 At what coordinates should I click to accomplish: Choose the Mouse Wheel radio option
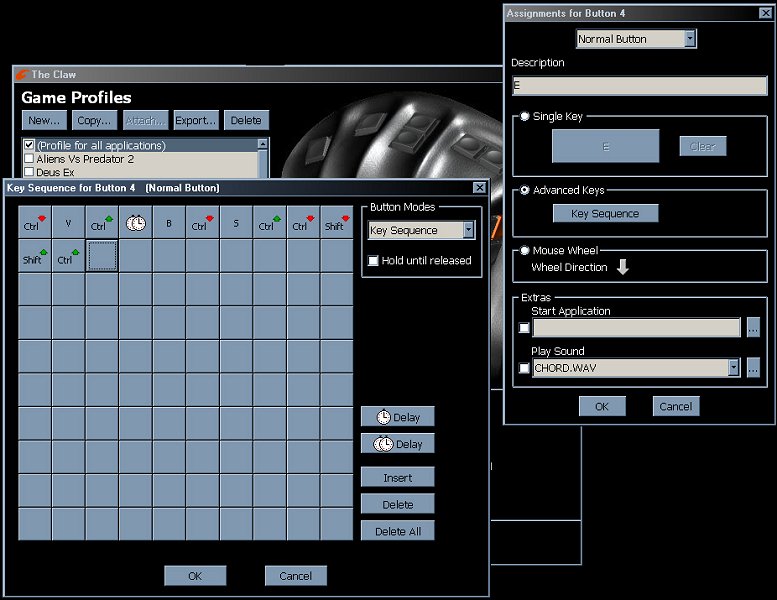click(524, 251)
